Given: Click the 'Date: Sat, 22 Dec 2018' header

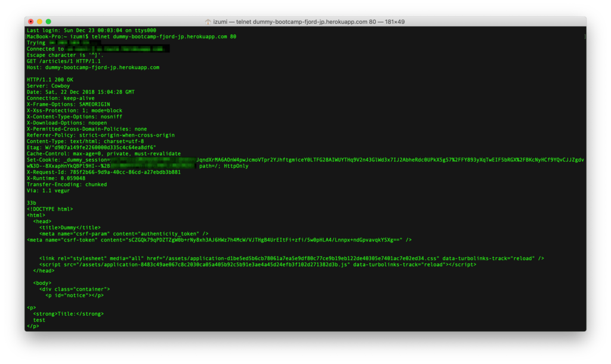Looking at the screenshot, I should click(81, 92).
